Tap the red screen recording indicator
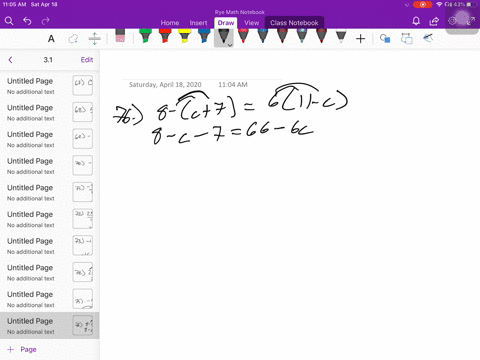This screenshot has height=360, width=480. [422, 4]
